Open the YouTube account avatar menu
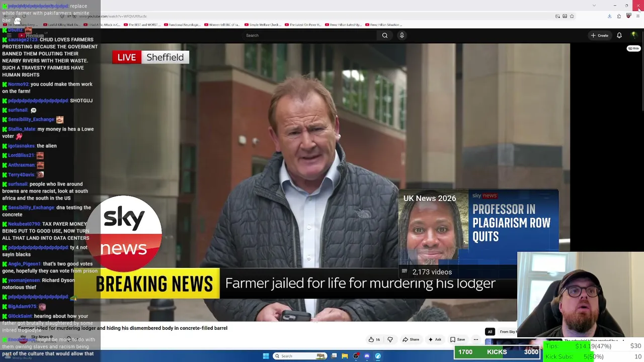This screenshot has width=644, height=362. click(x=634, y=35)
